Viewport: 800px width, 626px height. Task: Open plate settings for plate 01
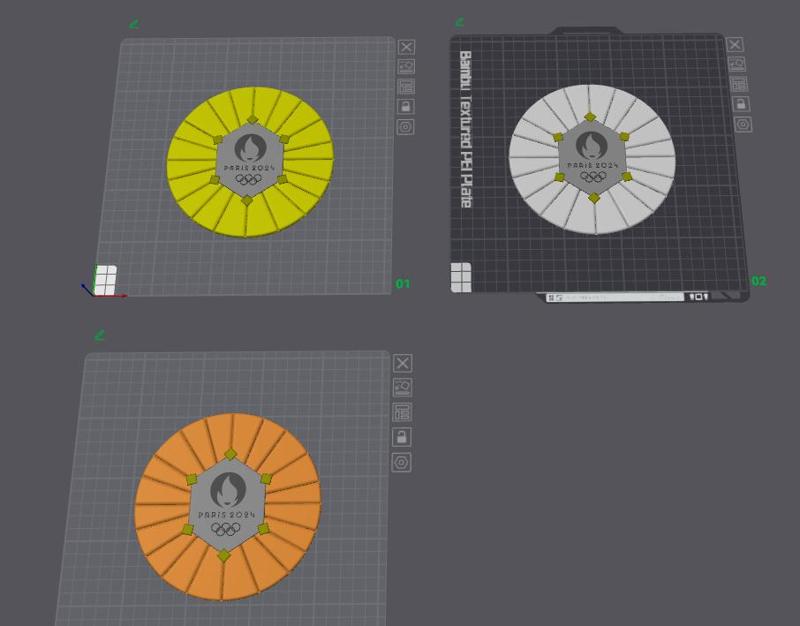406,127
